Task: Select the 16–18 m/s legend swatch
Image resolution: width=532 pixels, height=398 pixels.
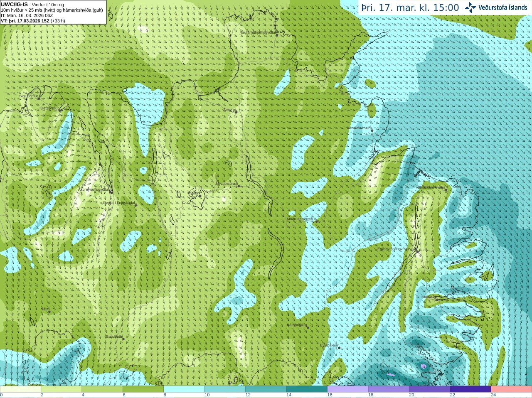Action: [348, 389]
